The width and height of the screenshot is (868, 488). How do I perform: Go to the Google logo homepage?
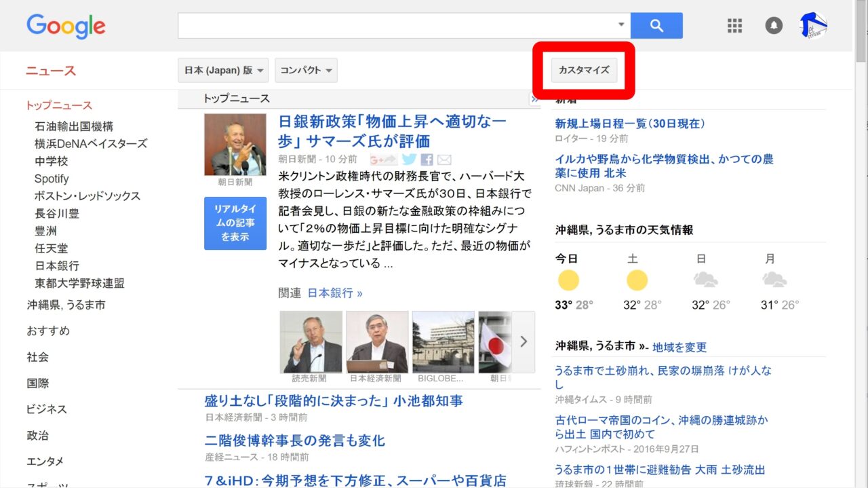[x=66, y=26]
